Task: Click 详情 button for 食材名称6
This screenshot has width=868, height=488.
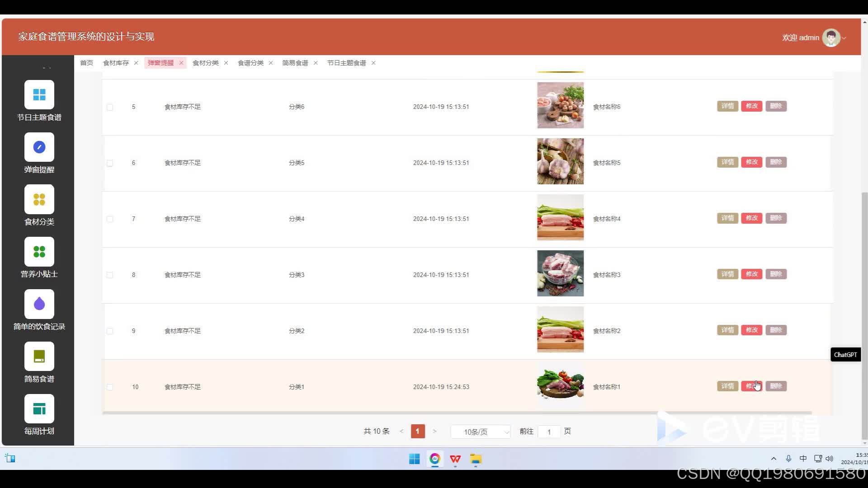Action: coord(727,106)
